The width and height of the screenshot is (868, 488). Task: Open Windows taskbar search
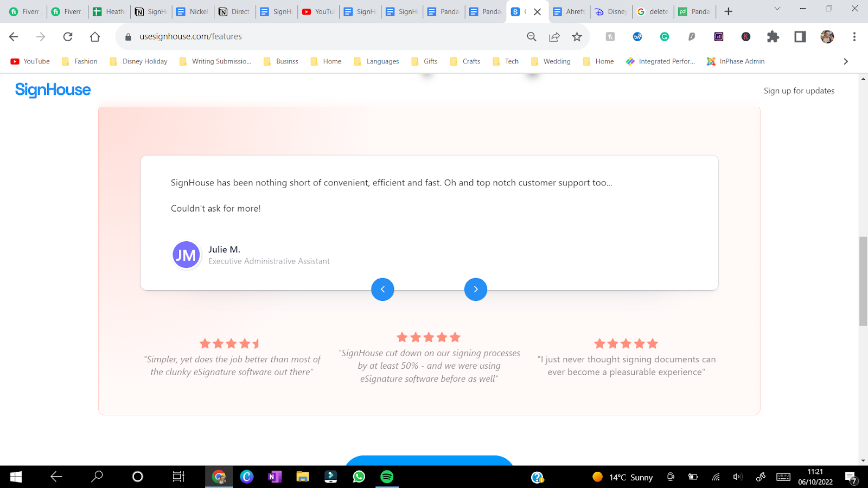pyautogui.click(x=97, y=477)
